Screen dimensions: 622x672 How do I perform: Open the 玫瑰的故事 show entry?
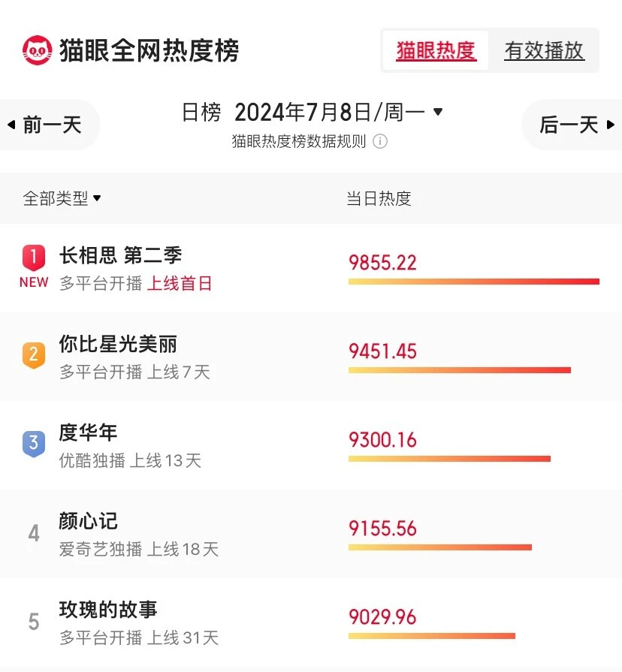click(x=108, y=610)
